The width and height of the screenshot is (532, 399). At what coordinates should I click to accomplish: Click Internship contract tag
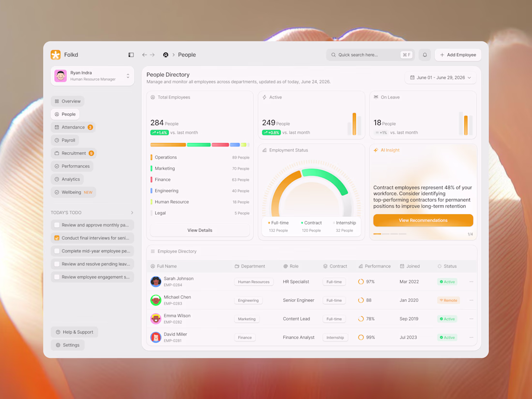[x=335, y=338]
